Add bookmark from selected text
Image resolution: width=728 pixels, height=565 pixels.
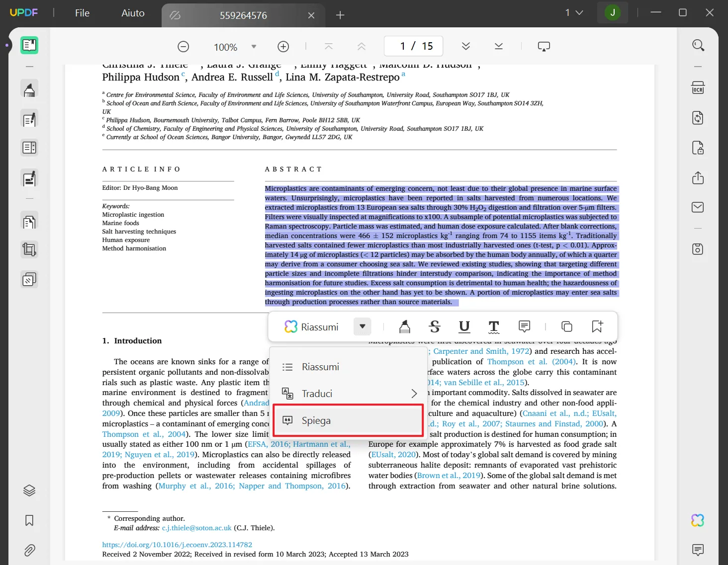[597, 326]
